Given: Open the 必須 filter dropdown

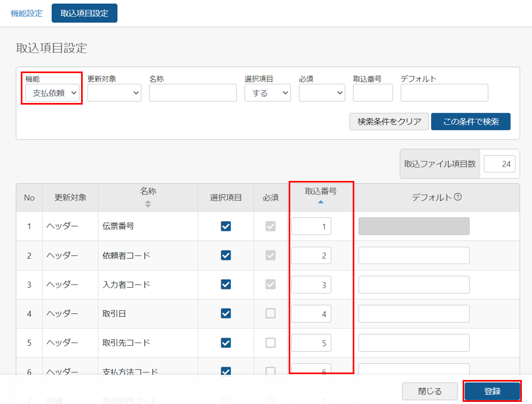Looking at the screenshot, I should point(322,93).
